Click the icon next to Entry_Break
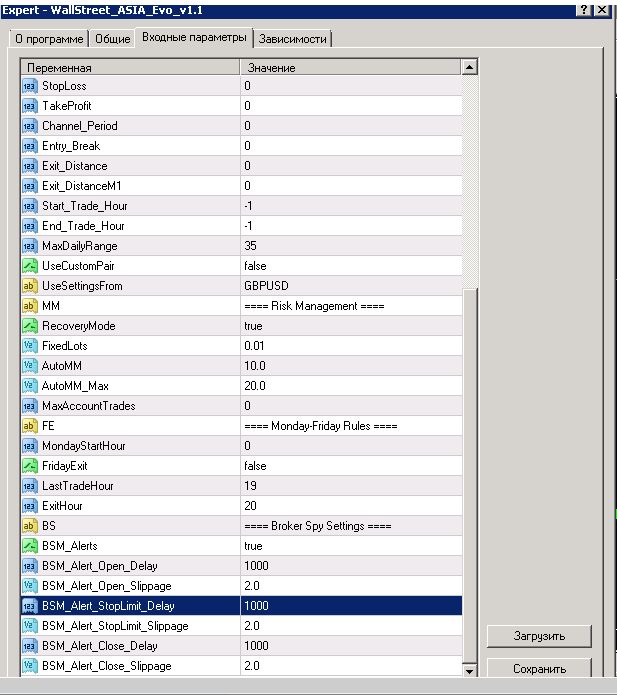This screenshot has height=695, width=617. click(30, 146)
